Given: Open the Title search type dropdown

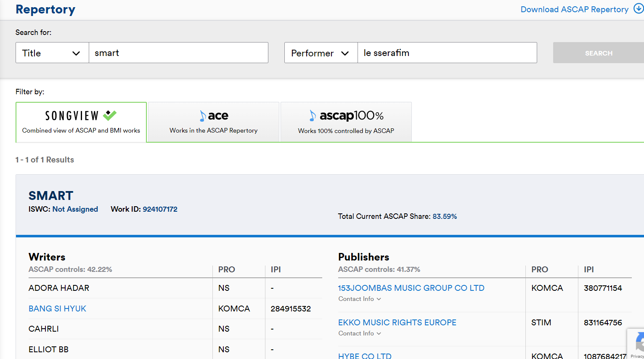Looking at the screenshot, I should [x=52, y=53].
